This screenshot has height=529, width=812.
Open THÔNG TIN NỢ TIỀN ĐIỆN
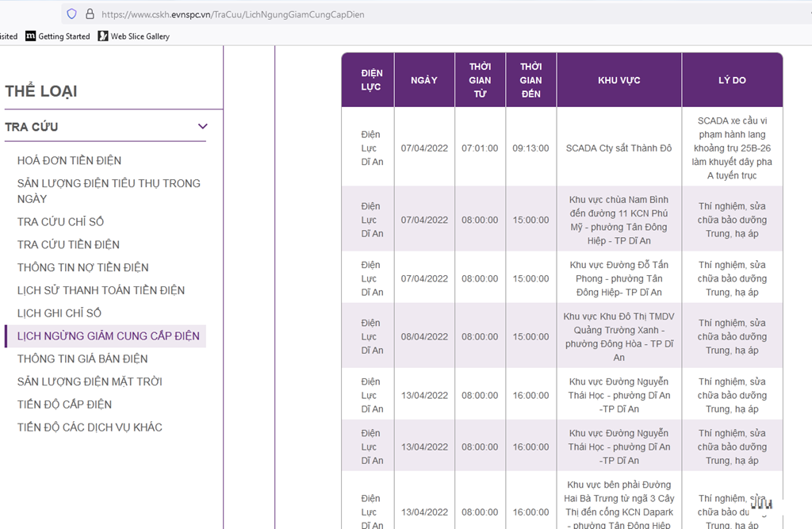point(82,267)
